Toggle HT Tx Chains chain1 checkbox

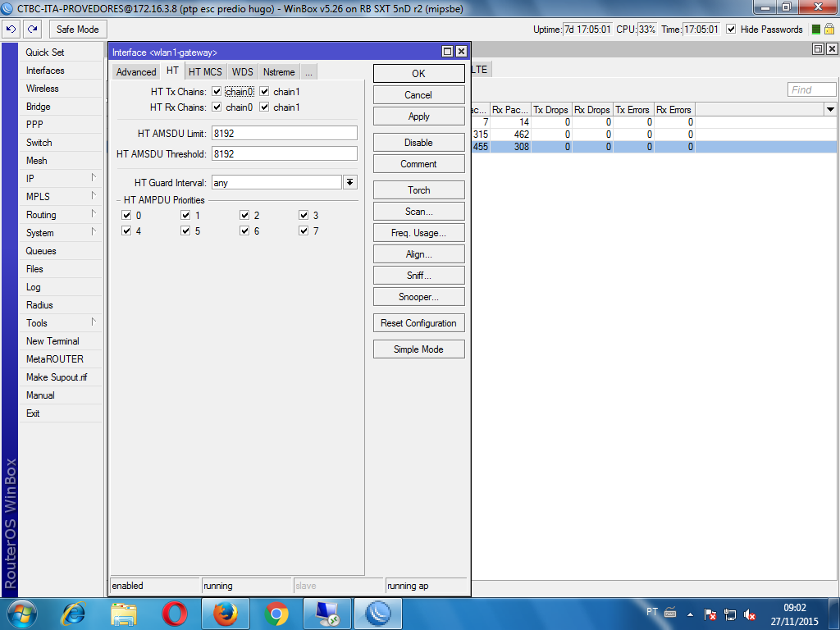tap(264, 92)
